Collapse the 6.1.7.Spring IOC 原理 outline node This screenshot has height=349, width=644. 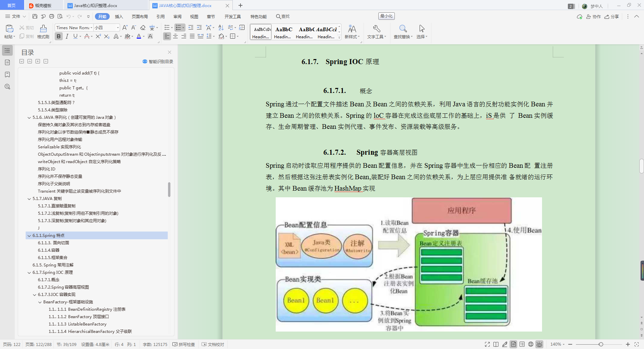click(29, 272)
